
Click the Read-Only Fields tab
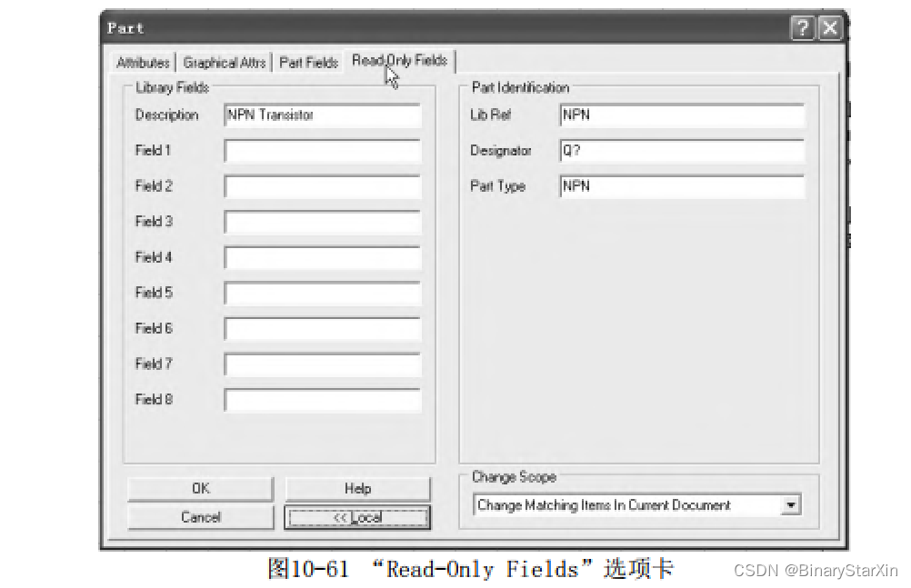click(400, 60)
